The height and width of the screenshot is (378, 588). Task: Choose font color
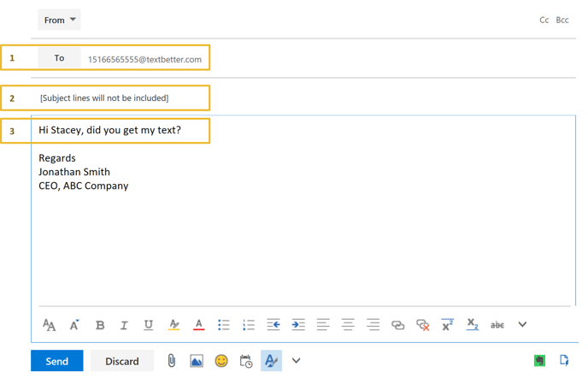click(199, 325)
